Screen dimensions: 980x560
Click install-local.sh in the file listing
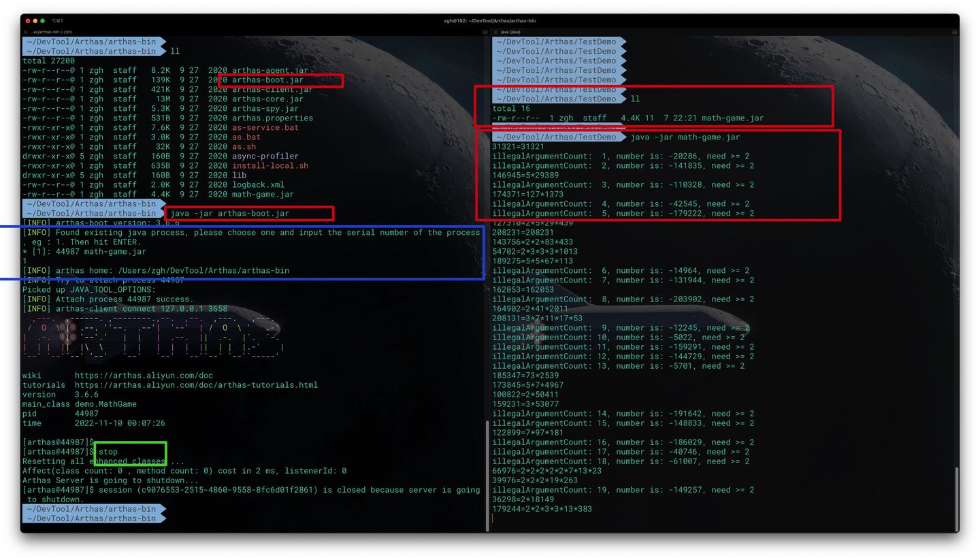tap(270, 166)
